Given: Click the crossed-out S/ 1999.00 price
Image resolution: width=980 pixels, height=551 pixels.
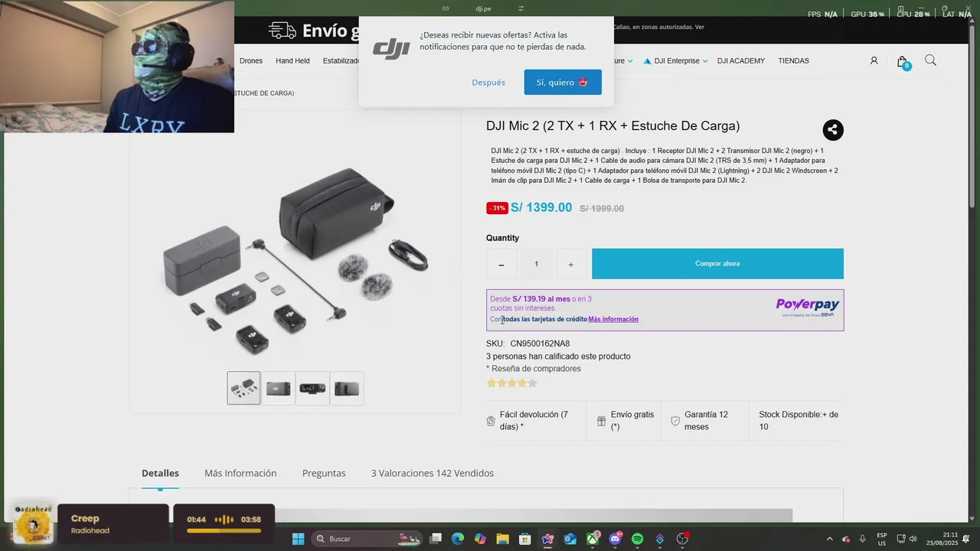Looking at the screenshot, I should pos(602,208).
